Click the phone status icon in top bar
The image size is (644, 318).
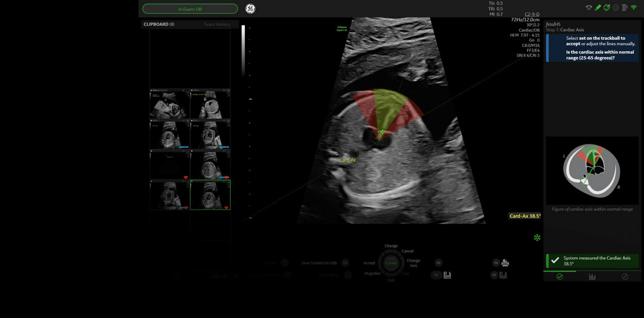click(x=588, y=8)
